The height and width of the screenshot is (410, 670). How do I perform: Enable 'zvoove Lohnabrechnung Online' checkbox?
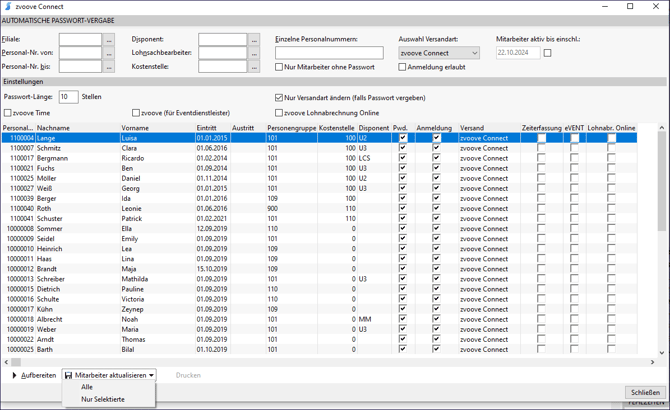[x=279, y=113]
